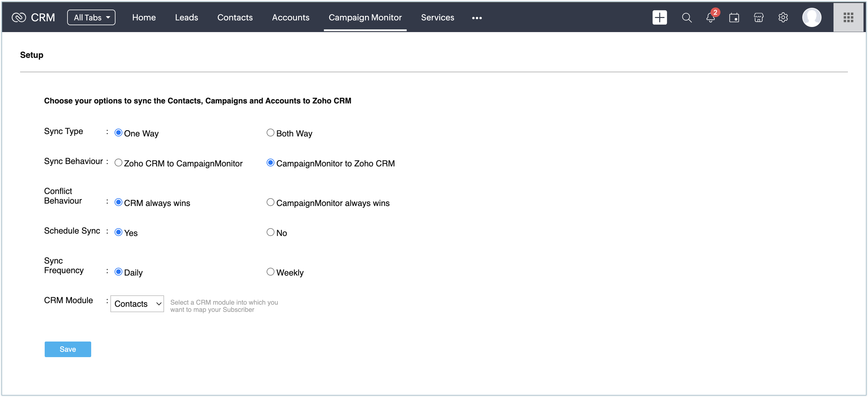Set Schedule Sync to No
This screenshot has width=868, height=397.
tap(270, 232)
